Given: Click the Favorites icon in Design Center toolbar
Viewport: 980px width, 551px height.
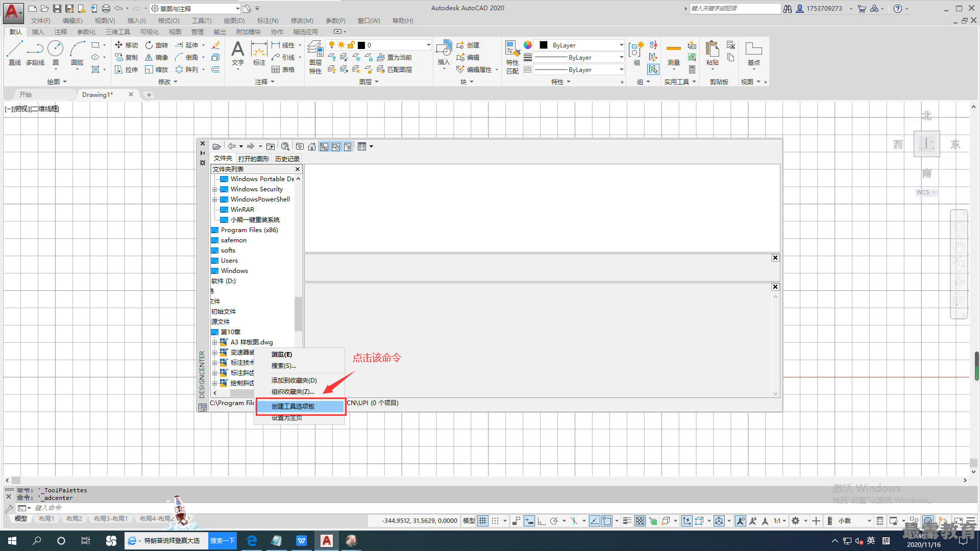Looking at the screenshot, I should 300,146.
